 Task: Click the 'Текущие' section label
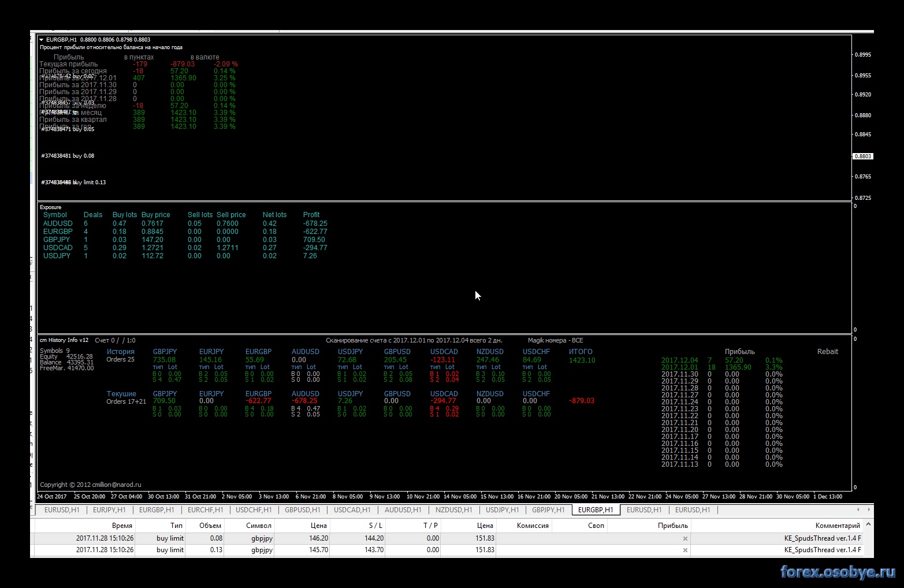pos(122,394)
